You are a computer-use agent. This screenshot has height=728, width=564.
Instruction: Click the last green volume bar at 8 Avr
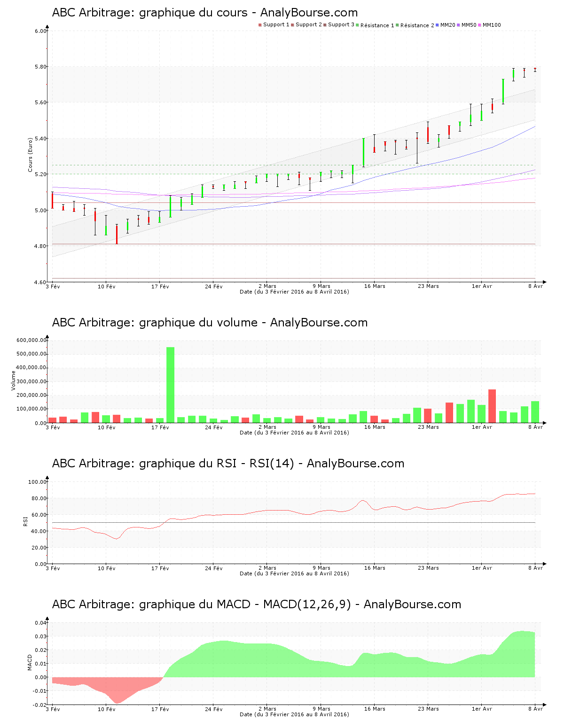(535, 412)
